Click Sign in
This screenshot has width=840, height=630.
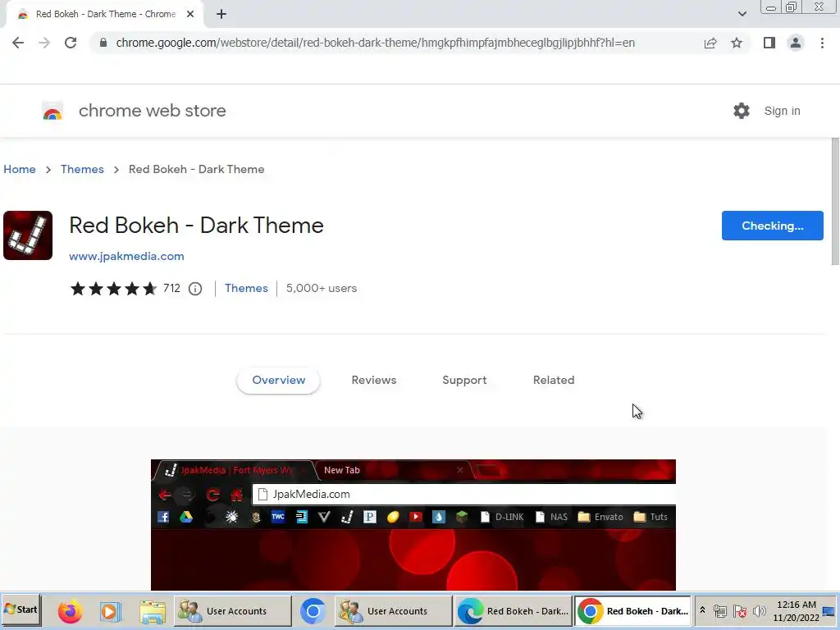point(782,111)
